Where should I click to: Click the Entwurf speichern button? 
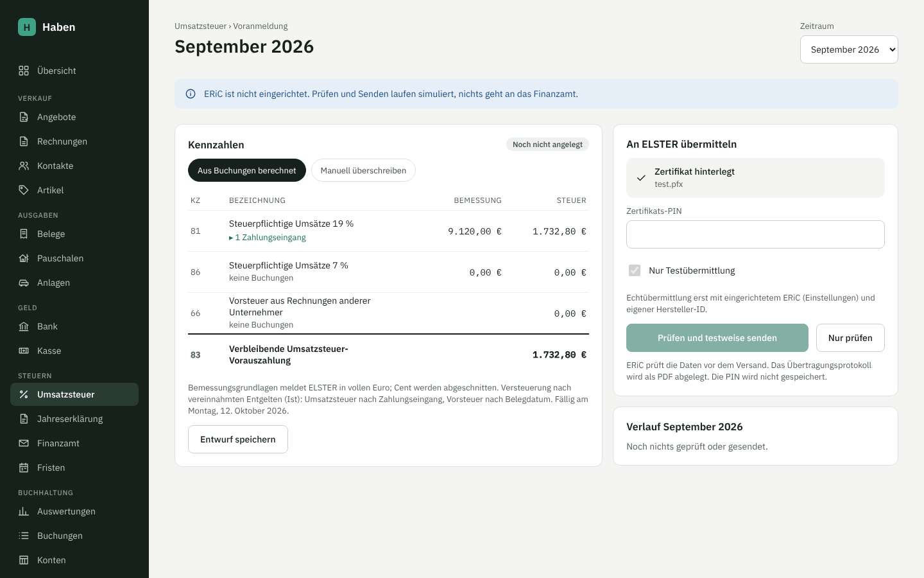point(238,439)
